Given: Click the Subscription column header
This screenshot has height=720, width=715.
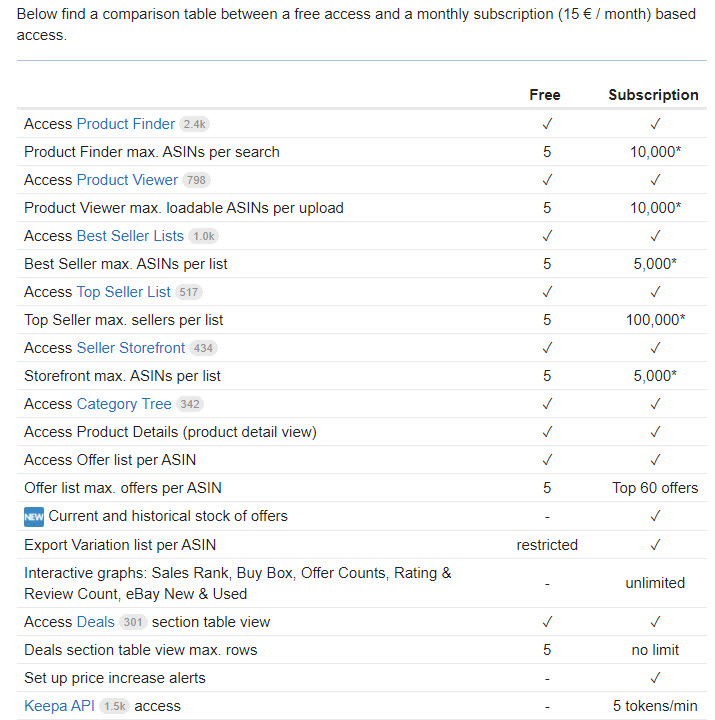Looking at the screenshot, I should pyautogui.click(x=653, y=95).
